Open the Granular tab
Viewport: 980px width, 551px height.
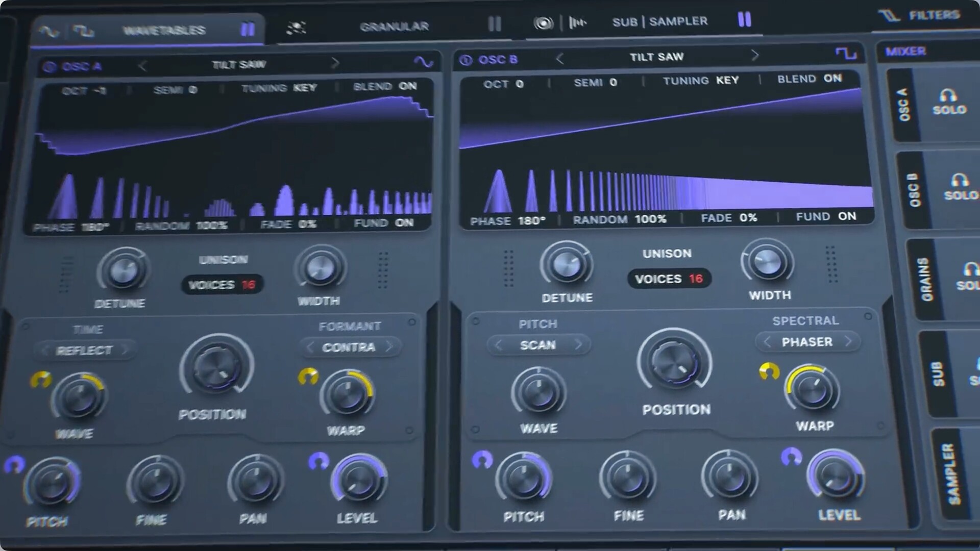point(394,27)
